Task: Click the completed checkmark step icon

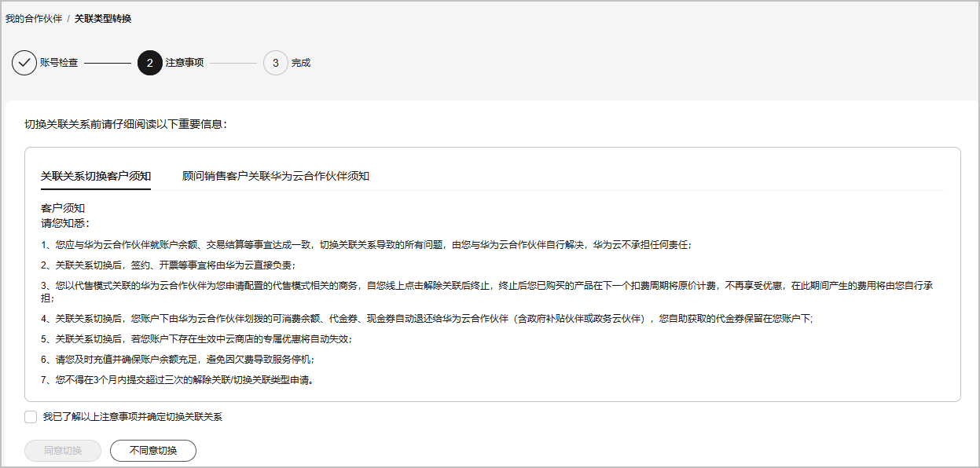Action: [x=24, y=63]
